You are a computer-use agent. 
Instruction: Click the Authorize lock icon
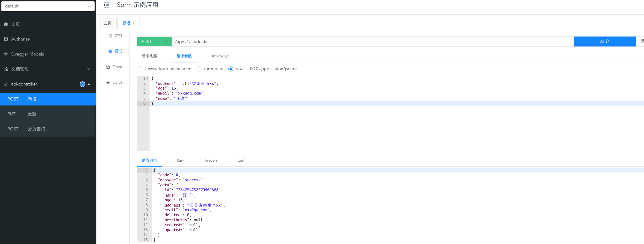[x=6, y=39]
